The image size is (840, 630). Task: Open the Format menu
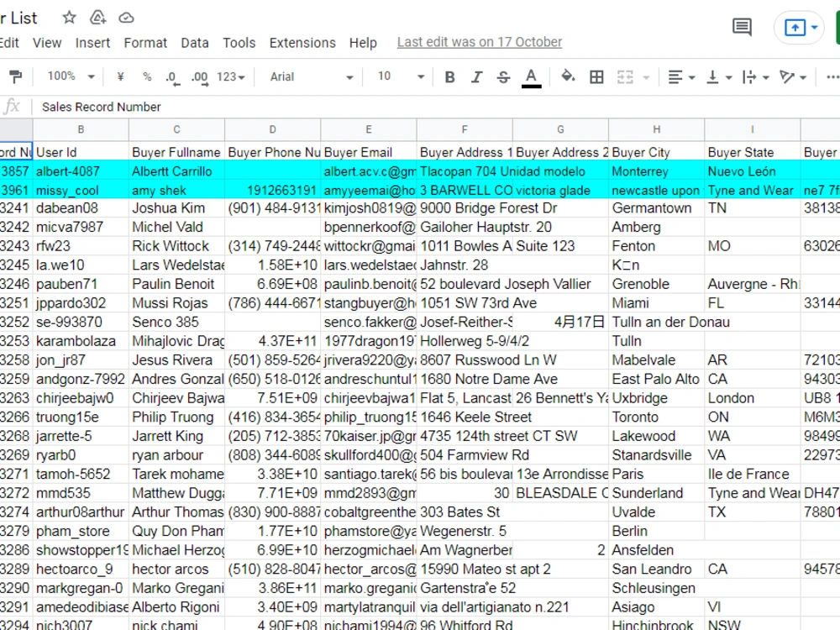[145, 43]
